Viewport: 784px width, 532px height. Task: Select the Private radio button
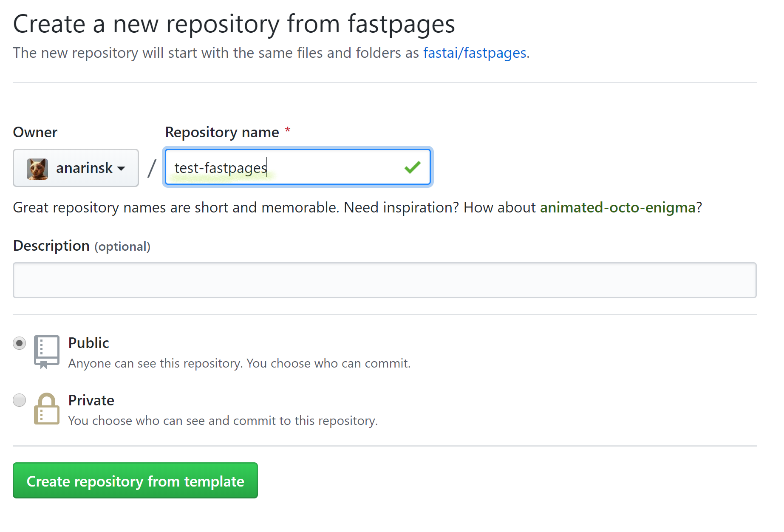tap(20, 400)
